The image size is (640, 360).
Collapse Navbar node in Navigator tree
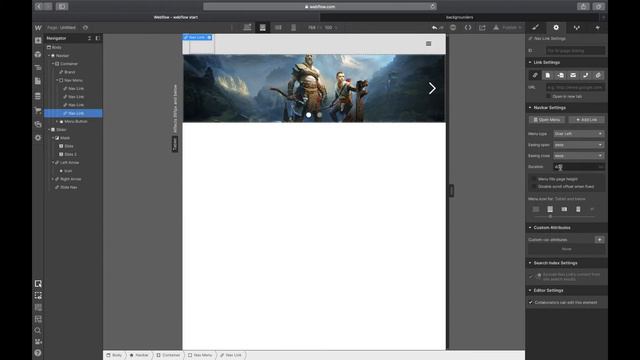point(49,56)
